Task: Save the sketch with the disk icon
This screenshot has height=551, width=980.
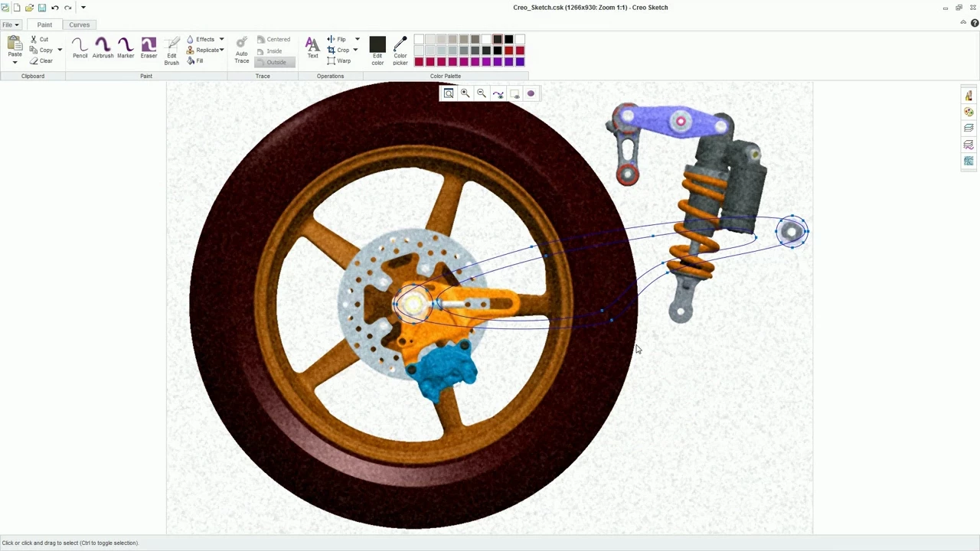Action: 42,8
